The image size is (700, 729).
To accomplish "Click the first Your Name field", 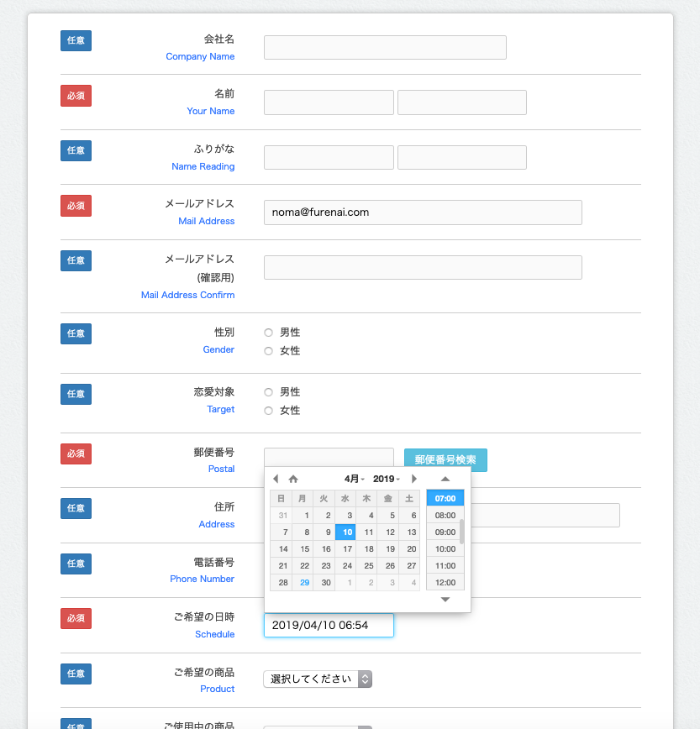I will coord(329,102).
